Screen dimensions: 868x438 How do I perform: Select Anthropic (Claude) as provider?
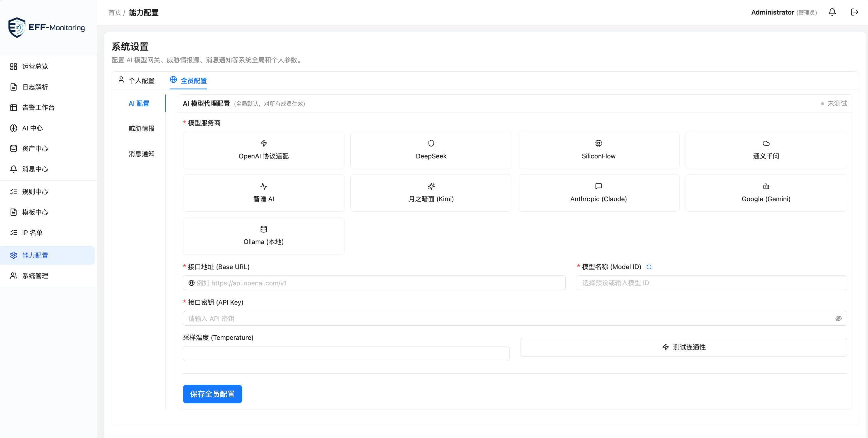click(x=598, y=193)
